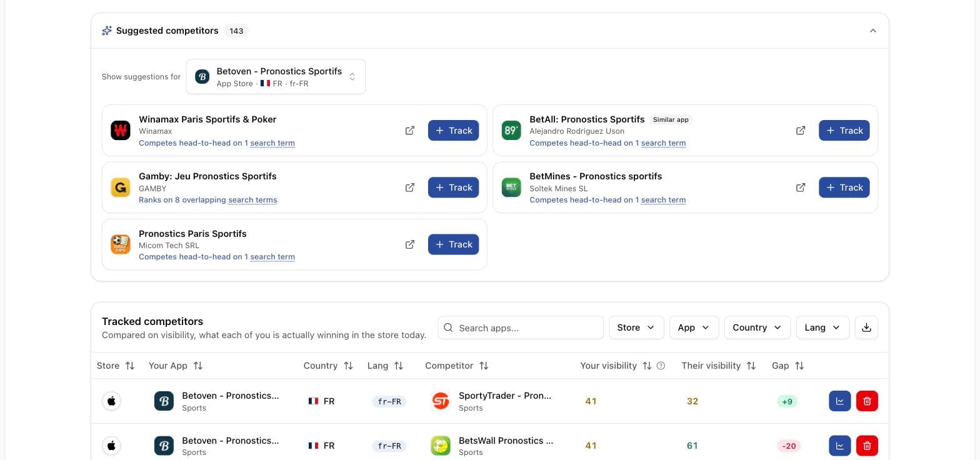This screenshot has height=460, width=980.
Task: Sort table by Your App column
Action: coord(176,366)
